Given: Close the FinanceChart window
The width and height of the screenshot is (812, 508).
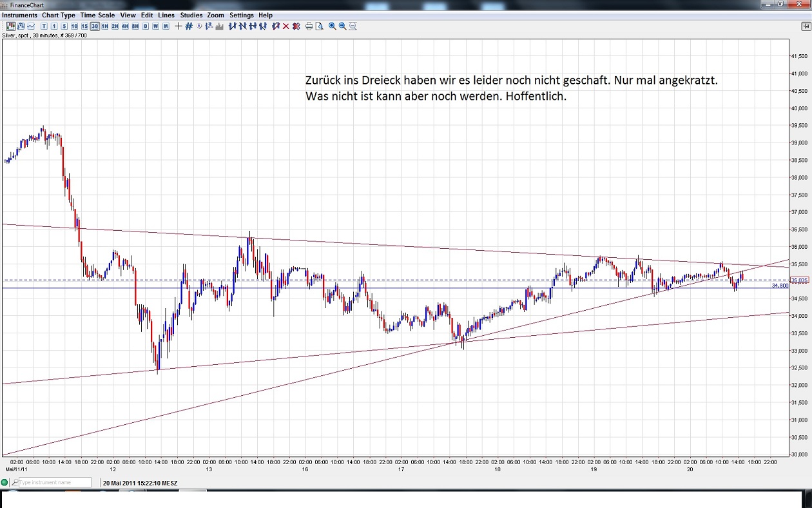Looking at the screenshot, I should [798, 4].
